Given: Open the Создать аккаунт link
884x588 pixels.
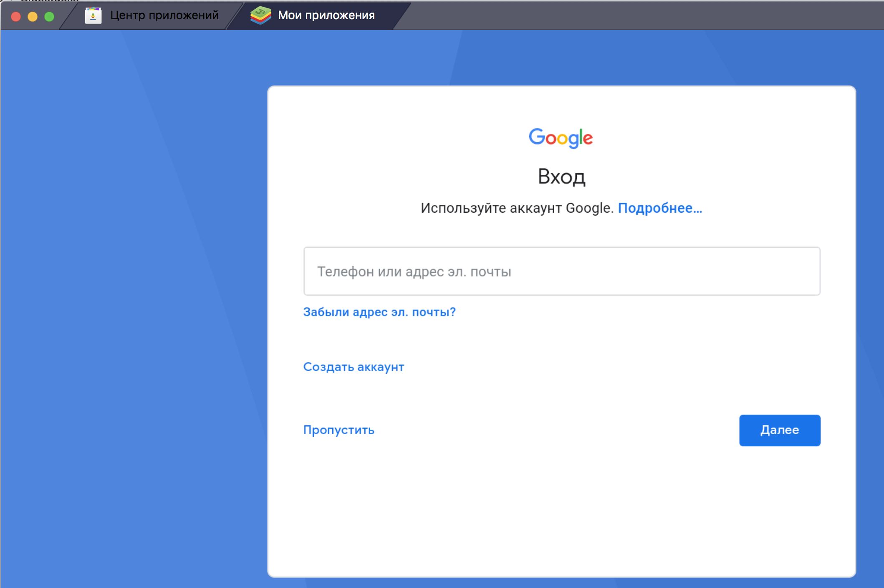Looking at the screenshot, I should coord(353,367).
